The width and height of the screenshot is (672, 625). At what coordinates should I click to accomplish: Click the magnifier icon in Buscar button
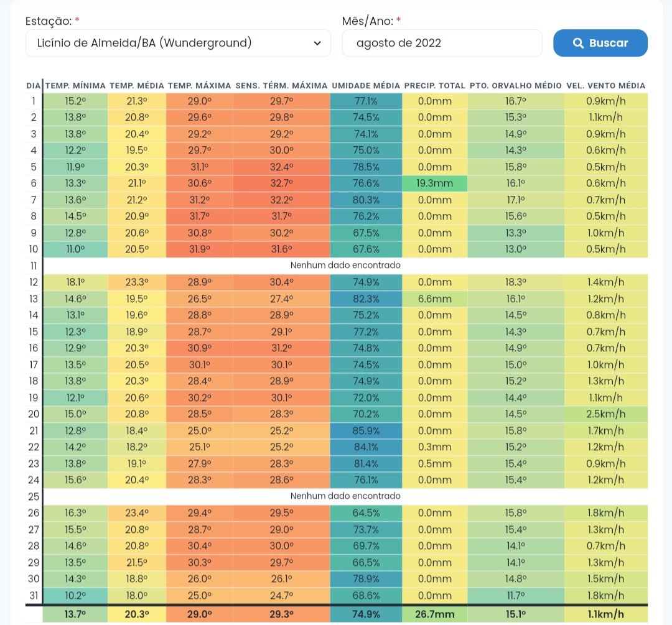click(x=578, y=43)
